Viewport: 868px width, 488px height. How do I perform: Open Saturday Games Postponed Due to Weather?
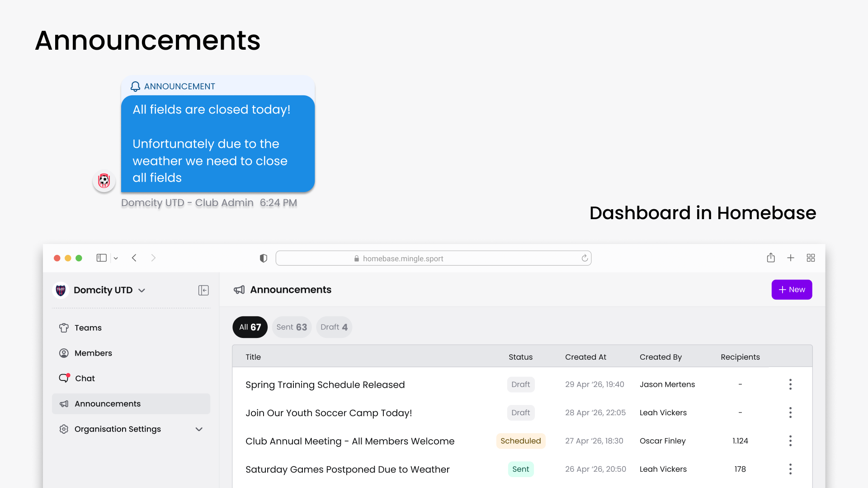[x=348, y=469]
